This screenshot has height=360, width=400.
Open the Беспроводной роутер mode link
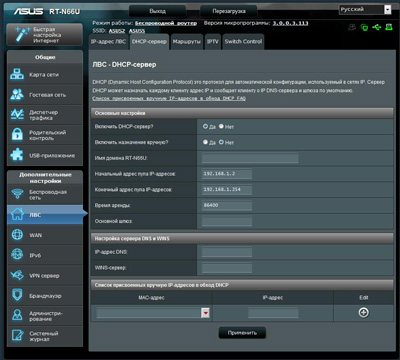(x=166, y=23)
